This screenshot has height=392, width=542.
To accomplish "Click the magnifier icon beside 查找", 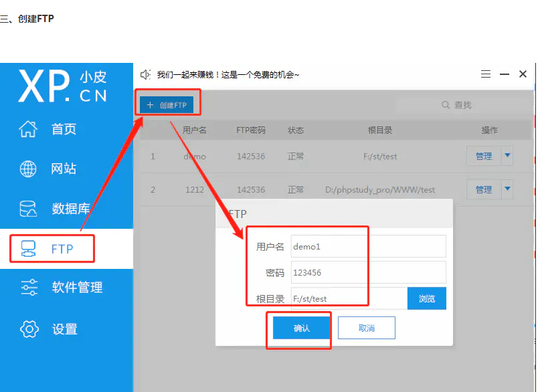I will pos(445,105).
